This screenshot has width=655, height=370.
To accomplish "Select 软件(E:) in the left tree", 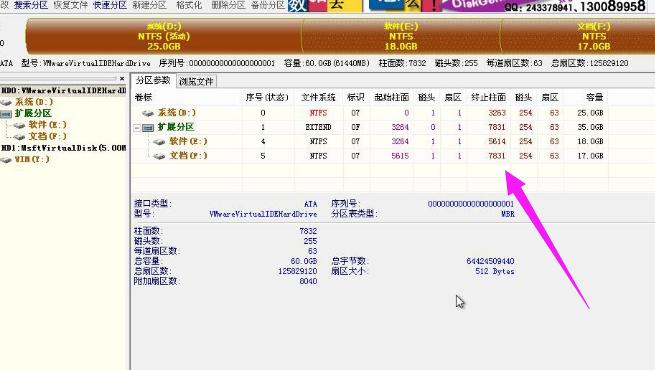I will (x=47, y=124).
